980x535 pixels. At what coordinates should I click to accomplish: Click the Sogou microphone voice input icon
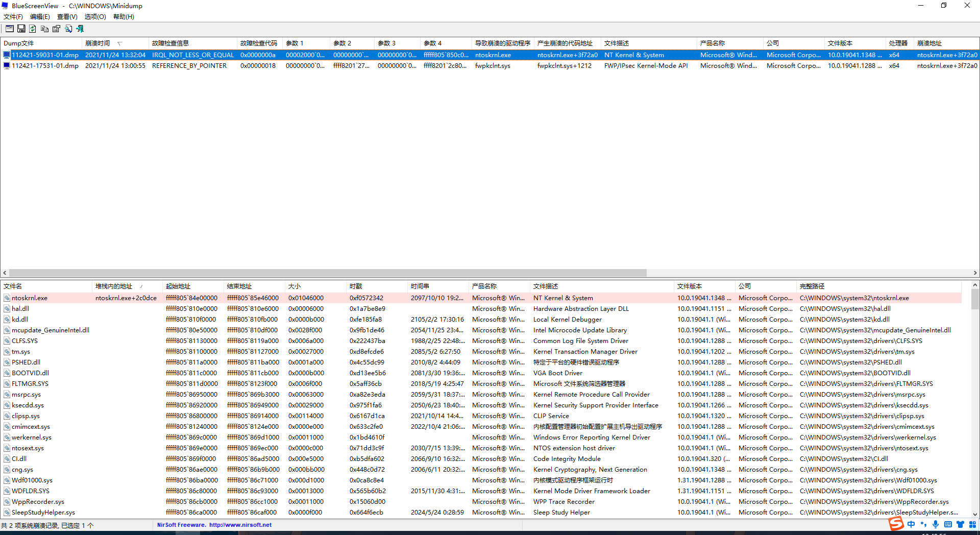pos(936,524)
